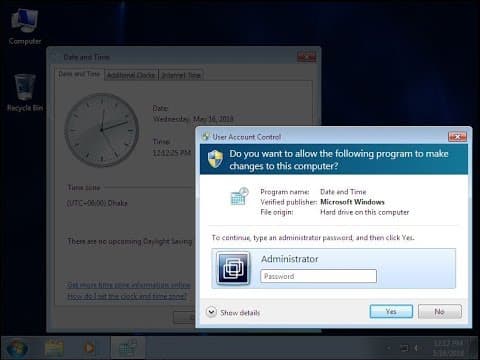The width and height of the screenshot is (480, 360).
Task: Click the Administrator account picture
Action: pyautogui.click(x=233, y=268)
